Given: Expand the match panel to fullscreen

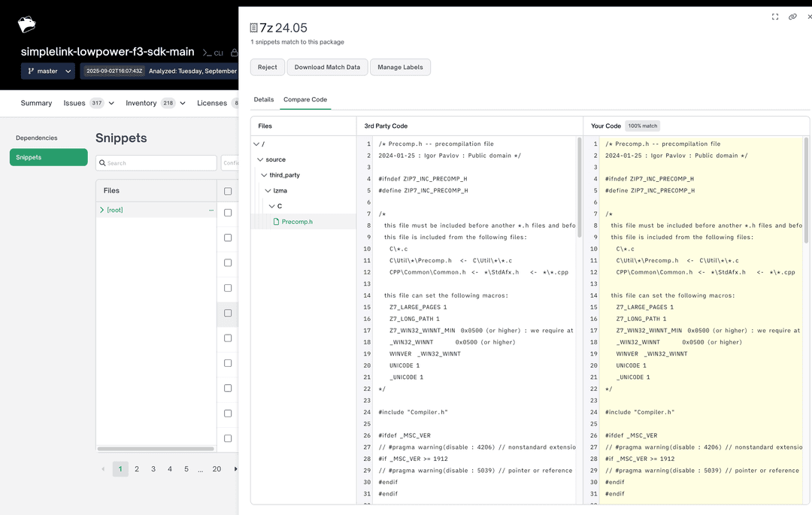Looking at the screenshot, I should 774,16.
